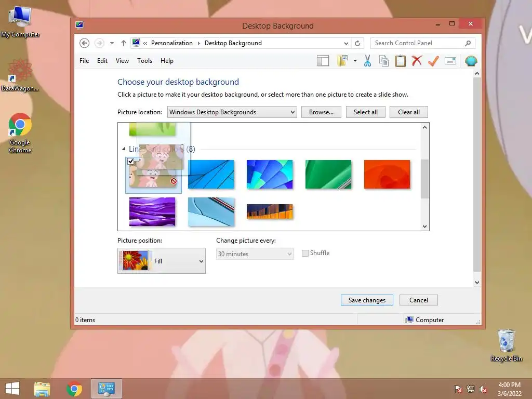
Task: Click wallpaper list scroll down arrow
Action: tap(424, 227)
